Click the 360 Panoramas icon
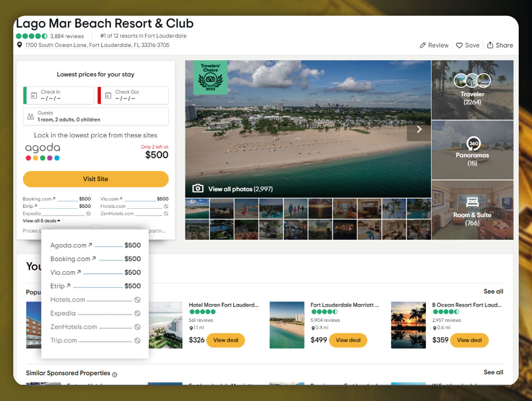The height and width of the screenshot is (401, 532). tap(473, 144)
